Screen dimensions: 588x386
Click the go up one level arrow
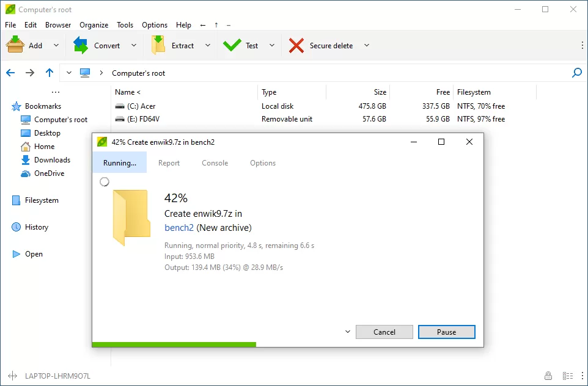[49, 73]
